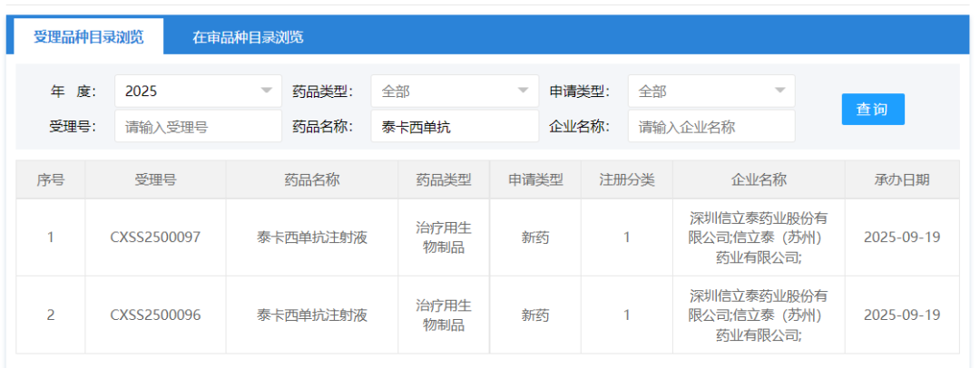Select 泰卡西单抗注射液 in the second row
The height and width of the screenshot is (368, 980).
[x=312, y=315]
